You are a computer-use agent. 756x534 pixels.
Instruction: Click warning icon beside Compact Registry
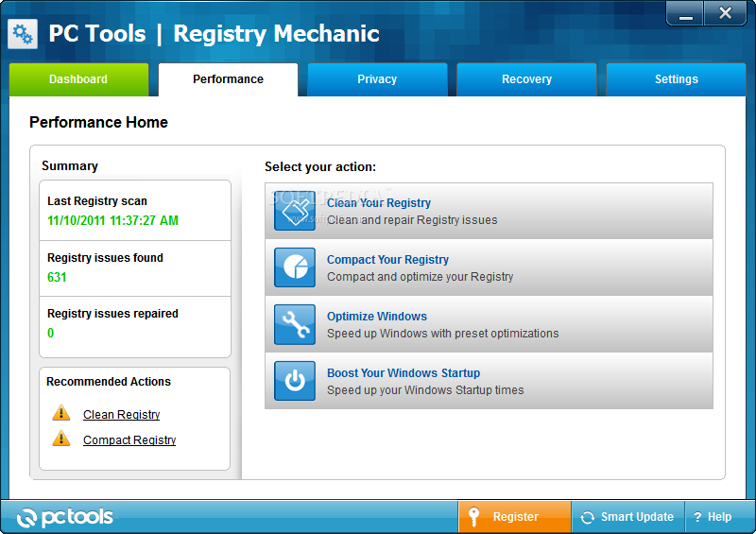[x=61, y=439]
